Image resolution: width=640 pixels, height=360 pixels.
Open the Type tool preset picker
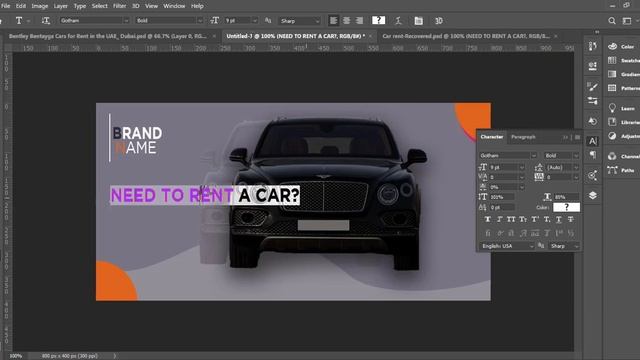(x=22, y=20)
